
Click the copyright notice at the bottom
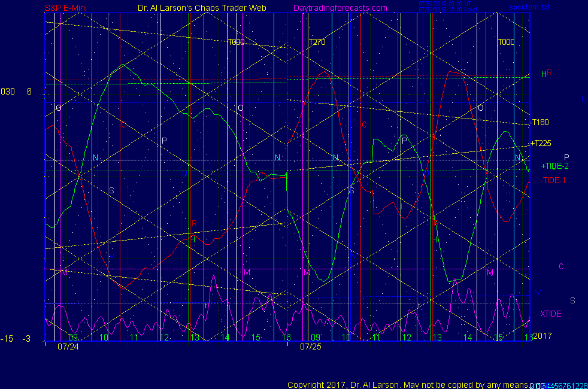pos(407,384)
